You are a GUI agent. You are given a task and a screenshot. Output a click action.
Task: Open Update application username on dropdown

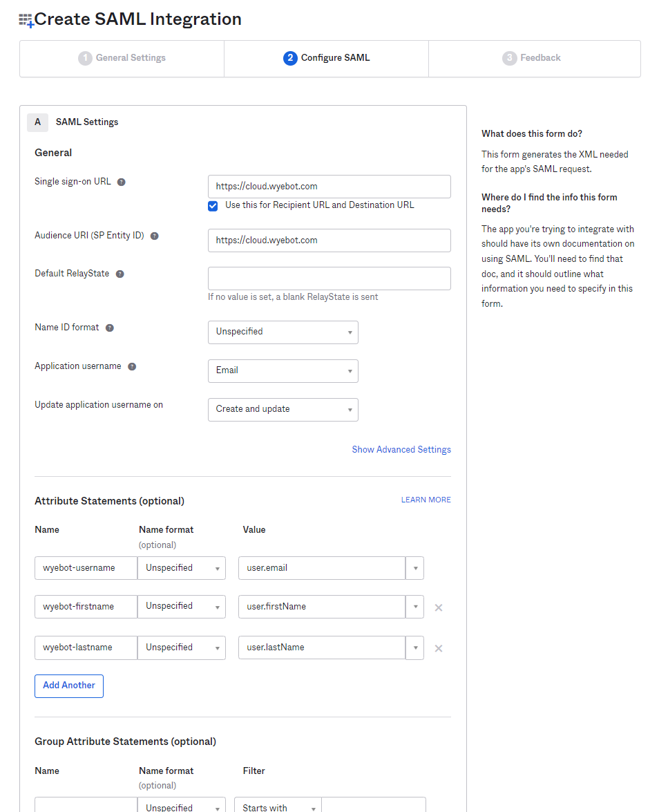(x=283, y=410)
